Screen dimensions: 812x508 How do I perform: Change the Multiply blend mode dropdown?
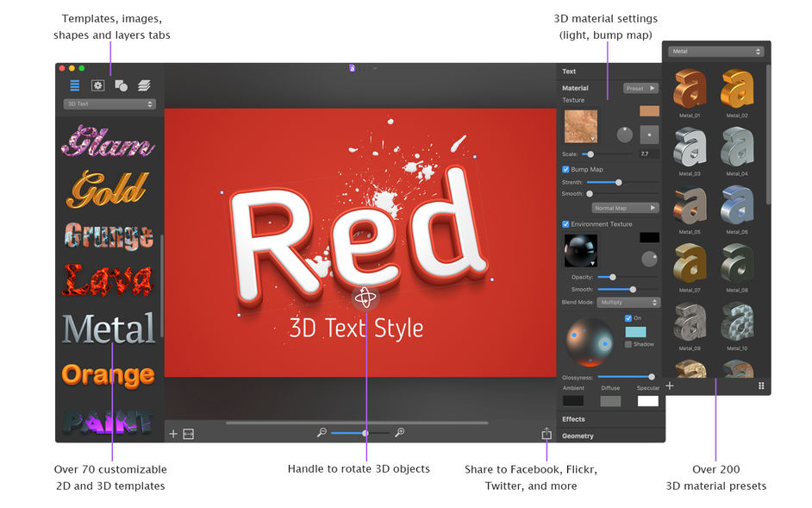click(x=627, y=302)
